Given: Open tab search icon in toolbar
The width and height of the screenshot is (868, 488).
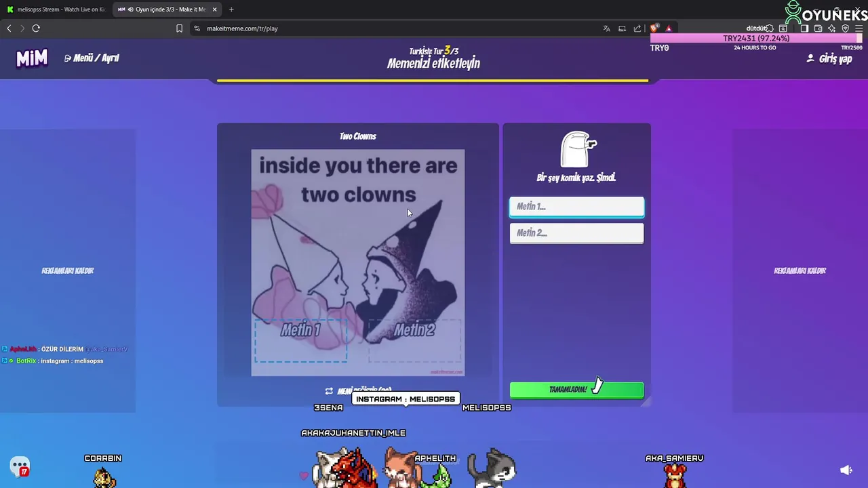Looking at the screenshot, I should click(x=783, y=28).
